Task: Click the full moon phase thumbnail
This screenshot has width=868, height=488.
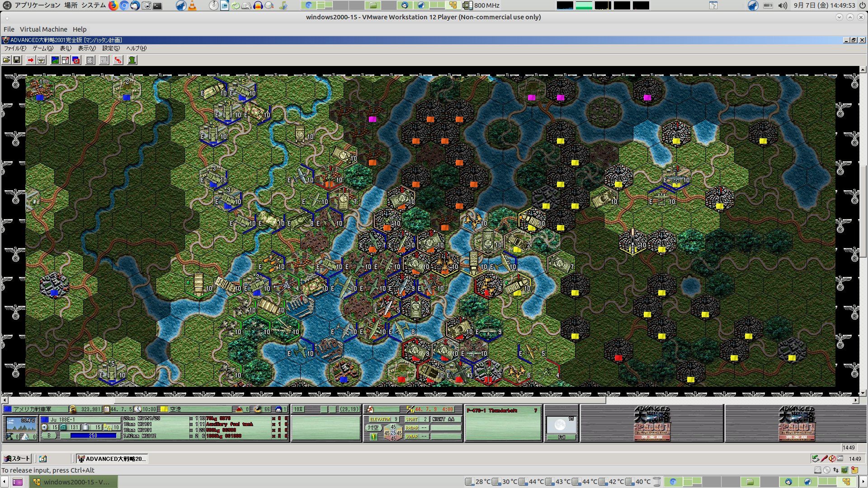Action: point(561,425)
